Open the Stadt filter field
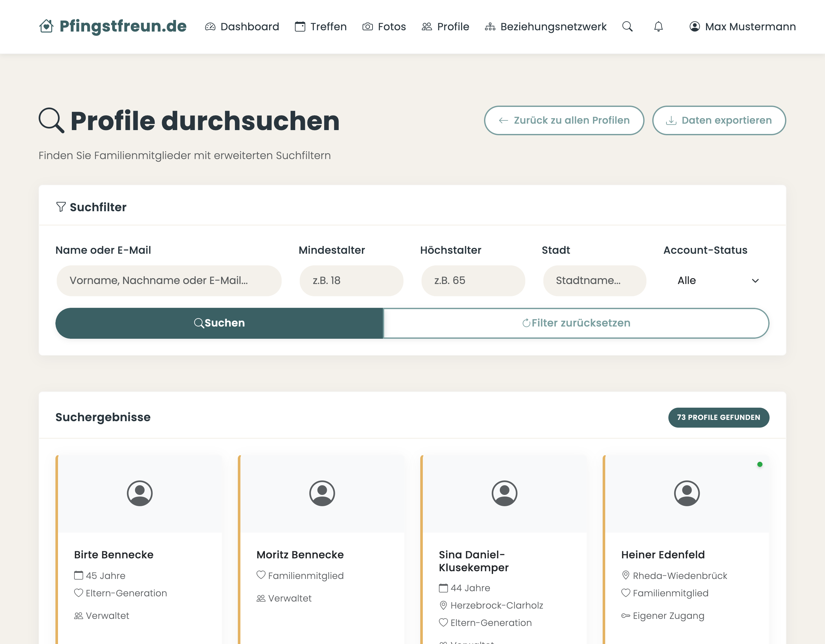Image resolution: width=825 pixels, height=644 pixels. pyautogui.click(x=594, y=280)
